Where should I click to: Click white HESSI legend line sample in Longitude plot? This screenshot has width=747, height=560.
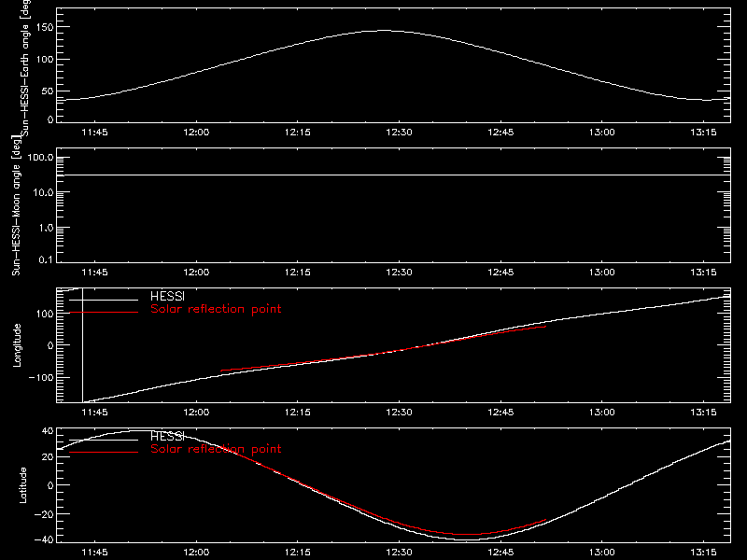[x=104, y=300]
